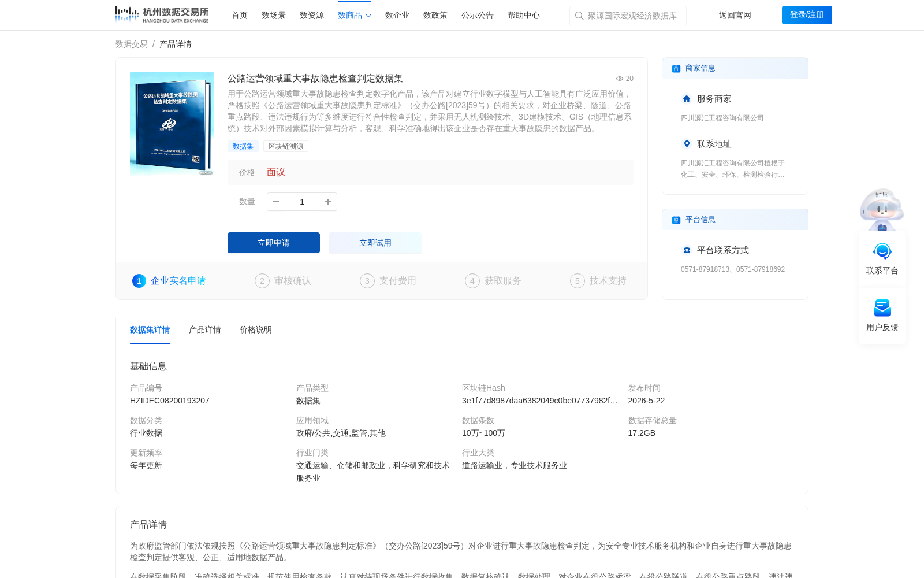Click the 立即试用 button

click(x=375, y=243)
